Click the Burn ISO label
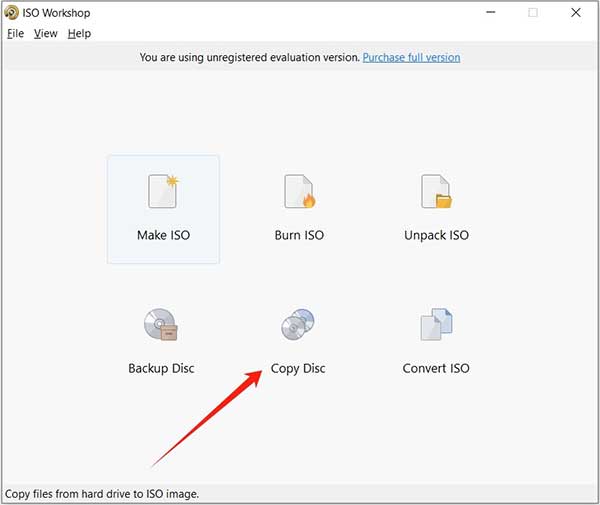The height and width of the screenshot is (505, 600). click(x=299, y=235)
